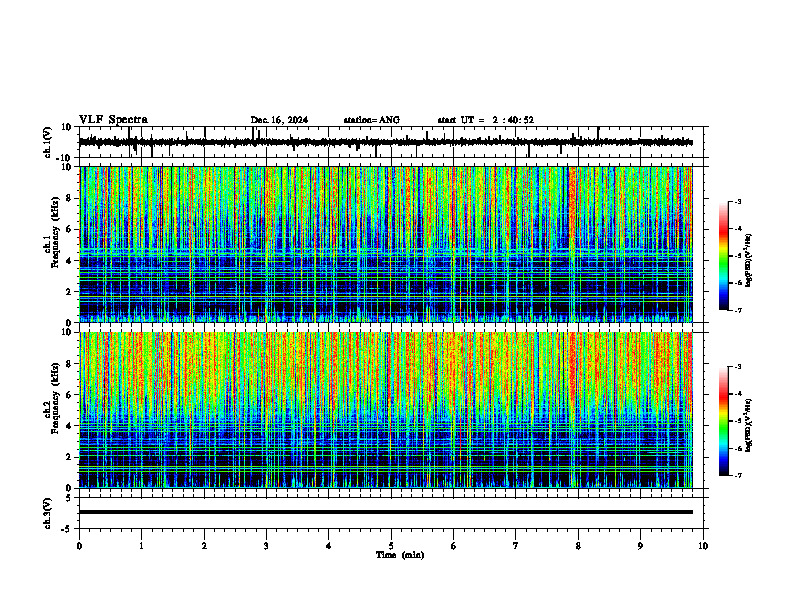Click the "-7" label on ch.2 color bar
Viewport: 792px width, 612px height.
737,475
